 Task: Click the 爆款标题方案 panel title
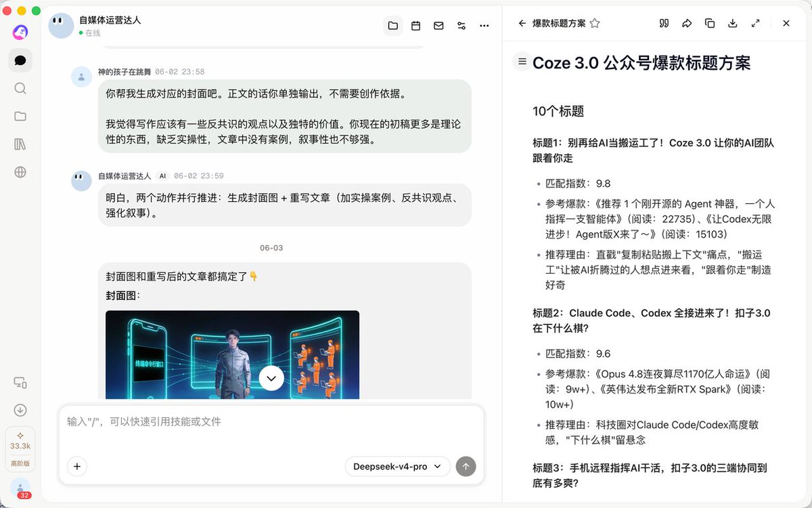pos(559,23)
